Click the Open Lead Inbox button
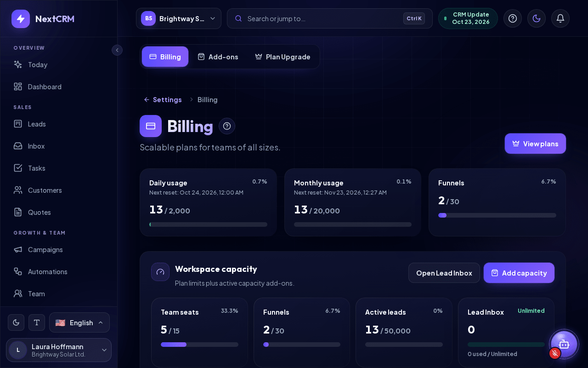This screenshot has width=588, height=368. click(444, 273)
